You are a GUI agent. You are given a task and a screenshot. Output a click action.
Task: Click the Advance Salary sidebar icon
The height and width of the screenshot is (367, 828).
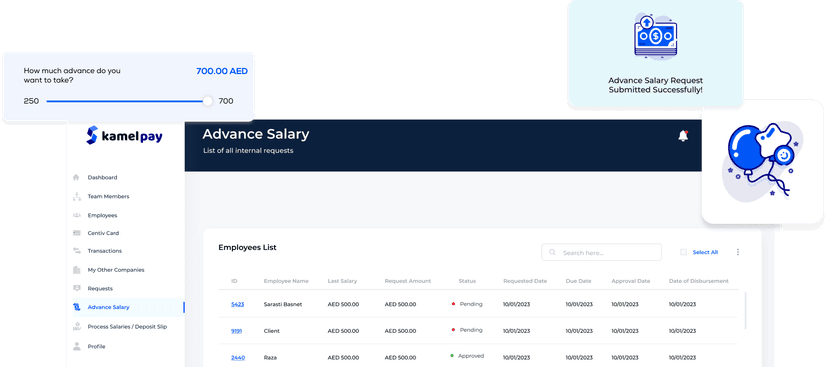point(77,307)
